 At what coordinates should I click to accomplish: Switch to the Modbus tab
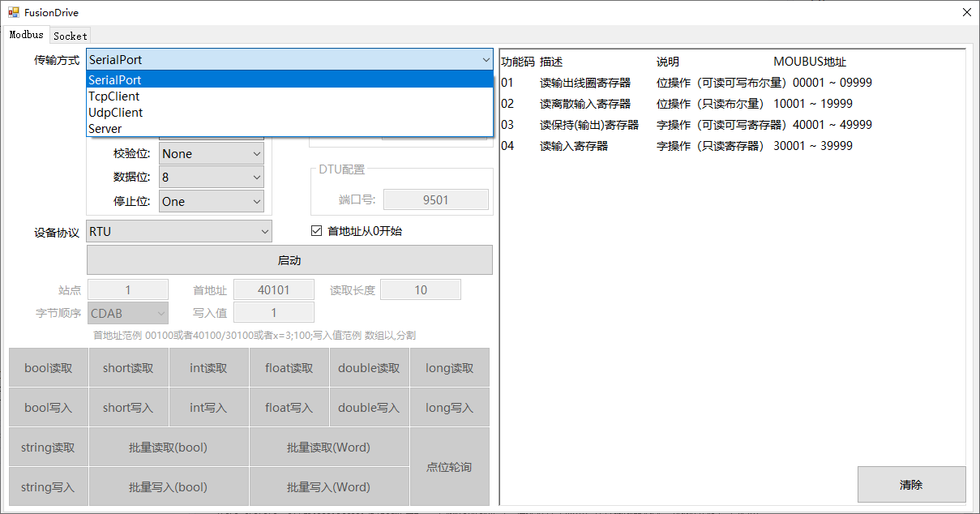(26, 35)
